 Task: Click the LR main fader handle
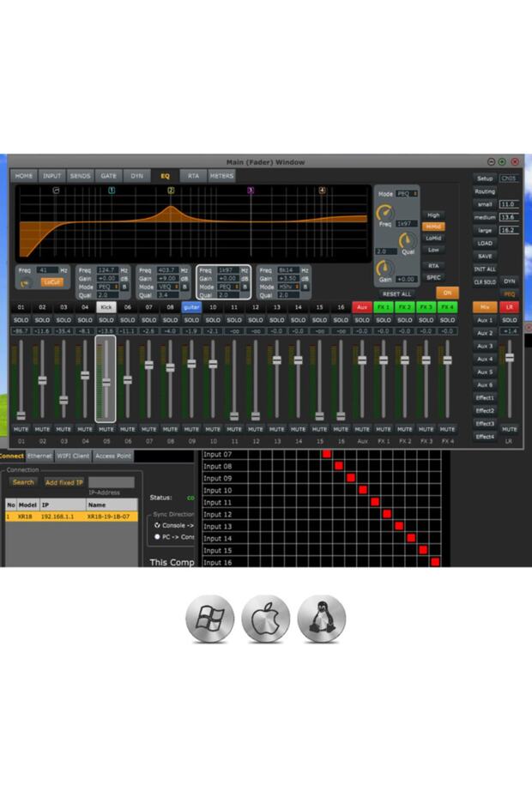(509, 357)
